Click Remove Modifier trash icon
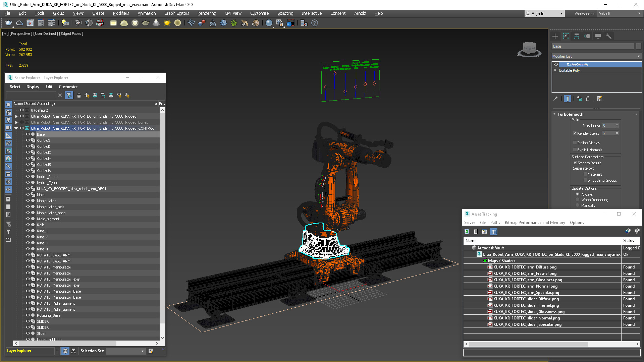 point(588,99)
